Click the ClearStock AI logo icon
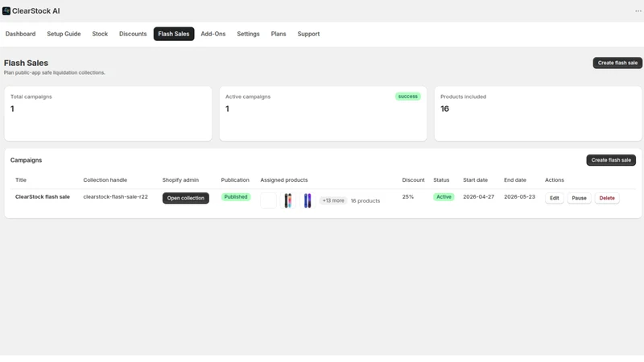The width and height of the screenshot is (644, 362). point(6,11)
